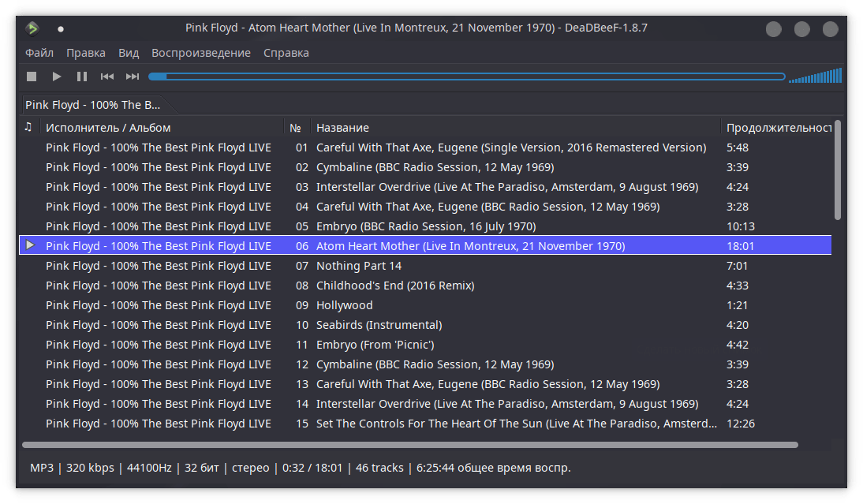This screenshot has height=504, width=863.
Task: Click '0:32 / 18:01' time in status bar
Action: [312, 468]
